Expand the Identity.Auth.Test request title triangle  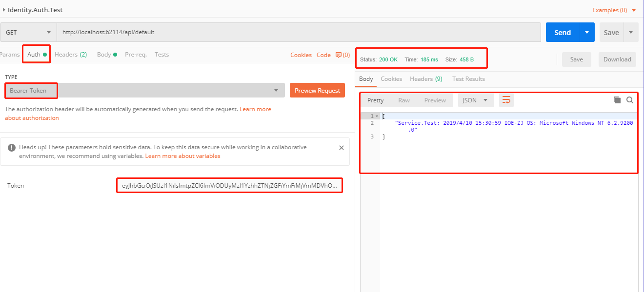[x=4, y=10]
